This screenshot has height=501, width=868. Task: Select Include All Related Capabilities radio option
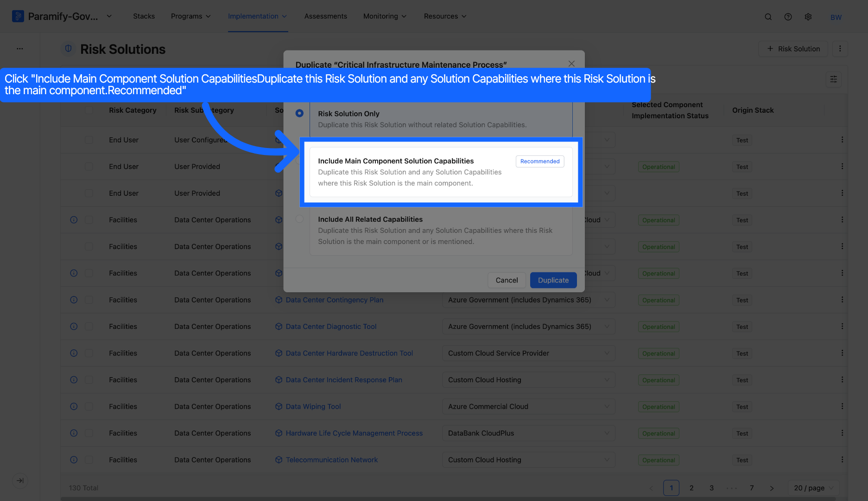(299, 219)
